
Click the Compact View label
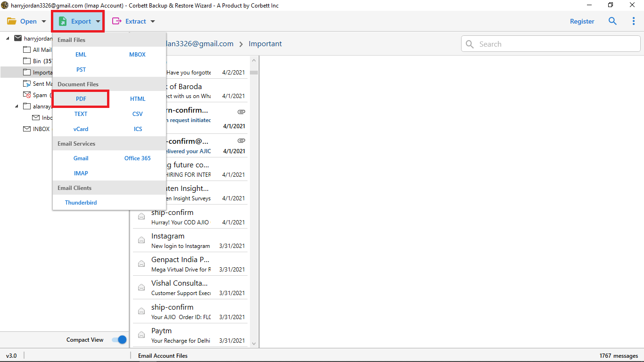pyautogui.click(x=85, y=340)
